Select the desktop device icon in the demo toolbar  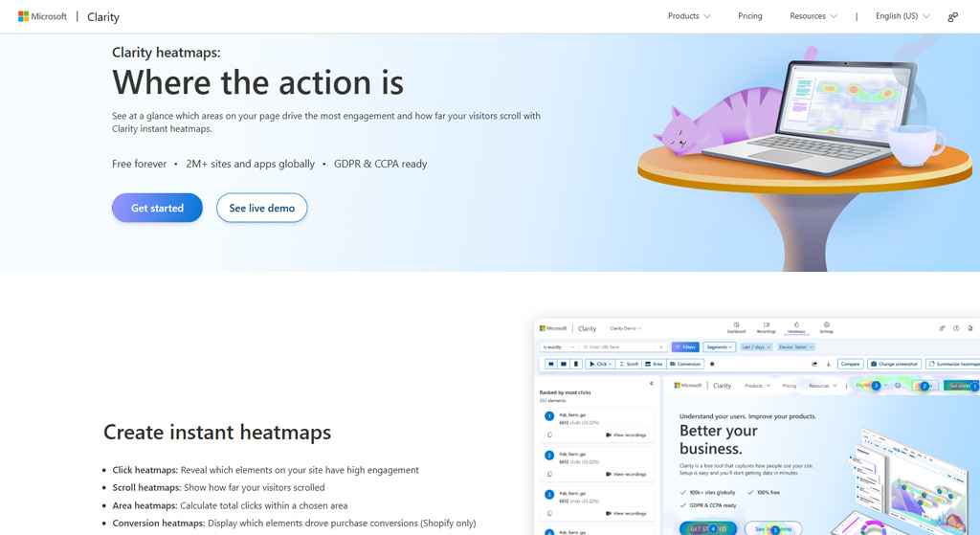coord(551,364)
